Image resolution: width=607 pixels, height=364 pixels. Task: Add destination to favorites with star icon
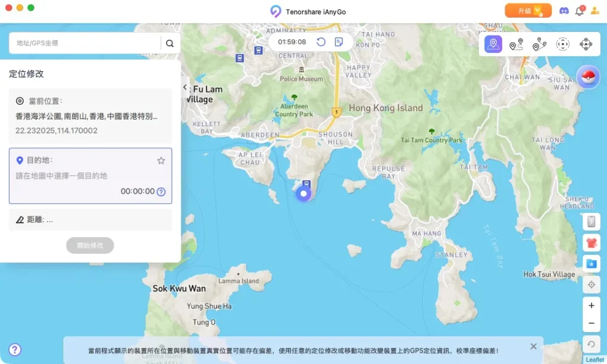coord(161,160)
